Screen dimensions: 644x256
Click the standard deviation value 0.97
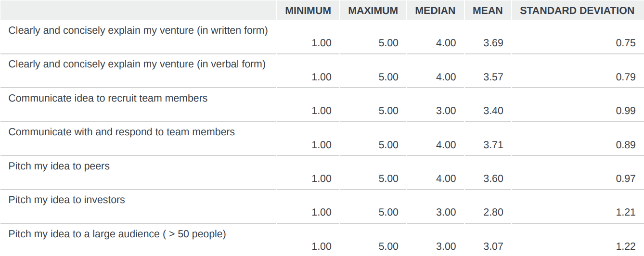[x=626, y=179]
